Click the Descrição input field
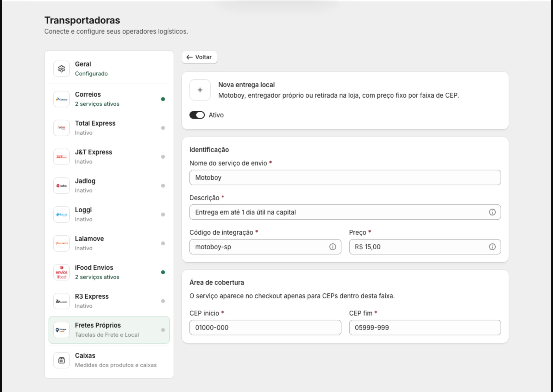553x392 pixels. pyautogui.click(x=345, y=212)
